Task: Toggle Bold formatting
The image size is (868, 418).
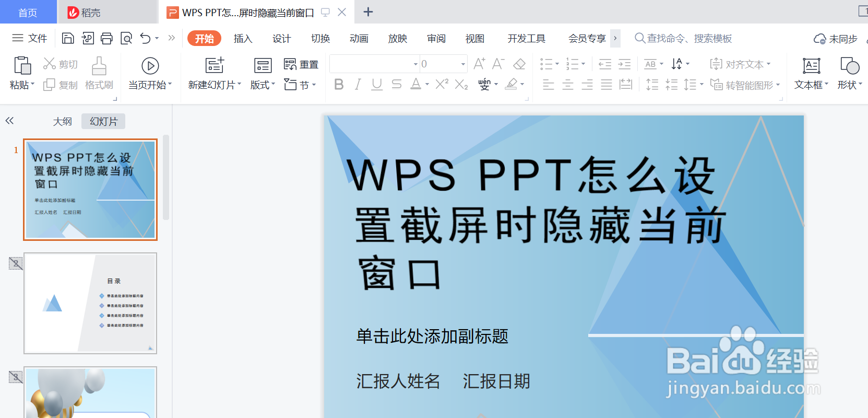Action: click(x=339, y=84)
